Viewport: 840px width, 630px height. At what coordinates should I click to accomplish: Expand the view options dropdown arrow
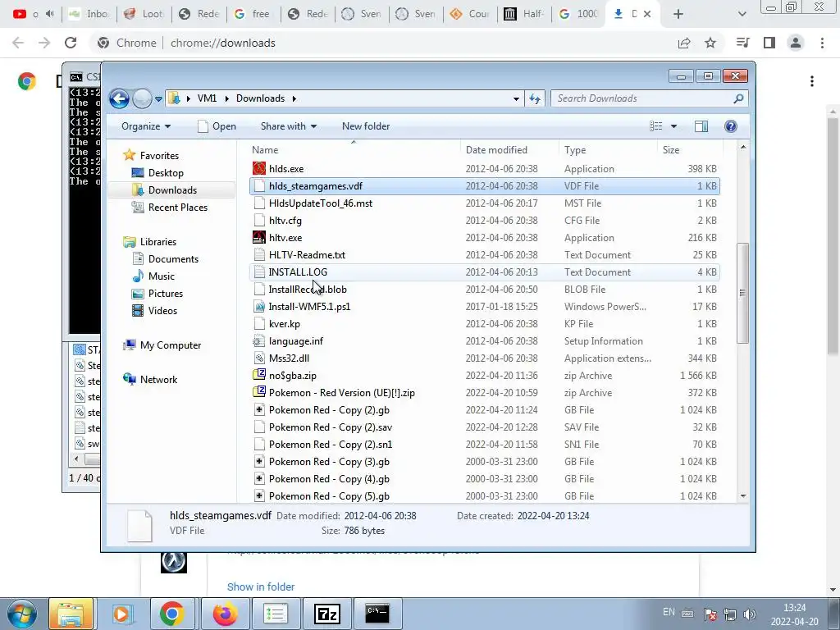pos(674,126)
